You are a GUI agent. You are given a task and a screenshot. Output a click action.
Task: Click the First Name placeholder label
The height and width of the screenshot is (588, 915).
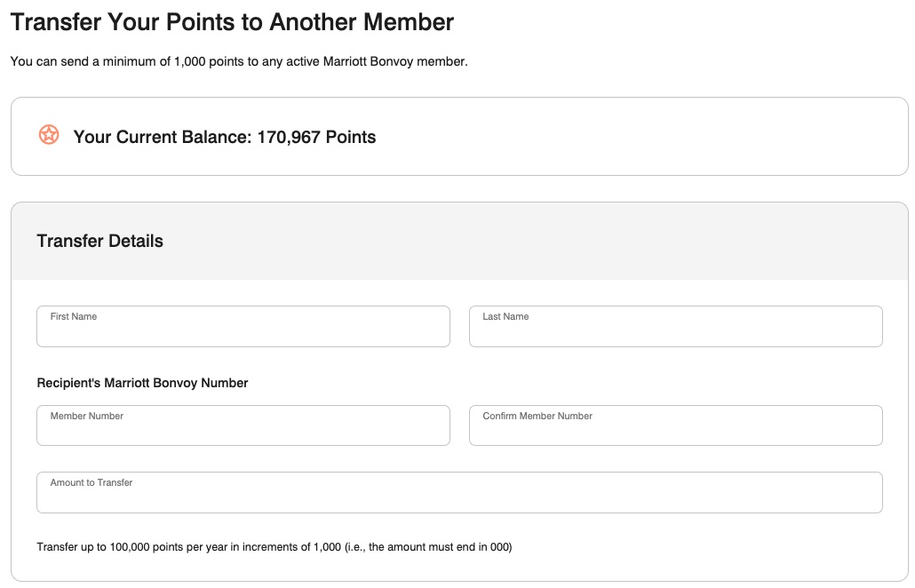(x=73, y=315)
